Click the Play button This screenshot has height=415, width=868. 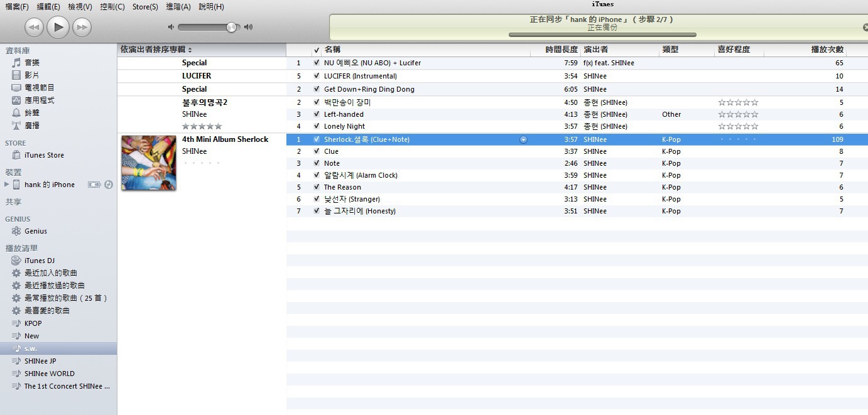tap(58, 27)
